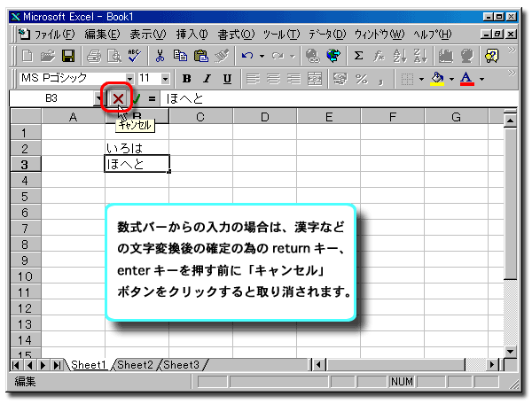
Task: Toggle Italic formatting
Action: pyautogui.click(x=207, y=79)
